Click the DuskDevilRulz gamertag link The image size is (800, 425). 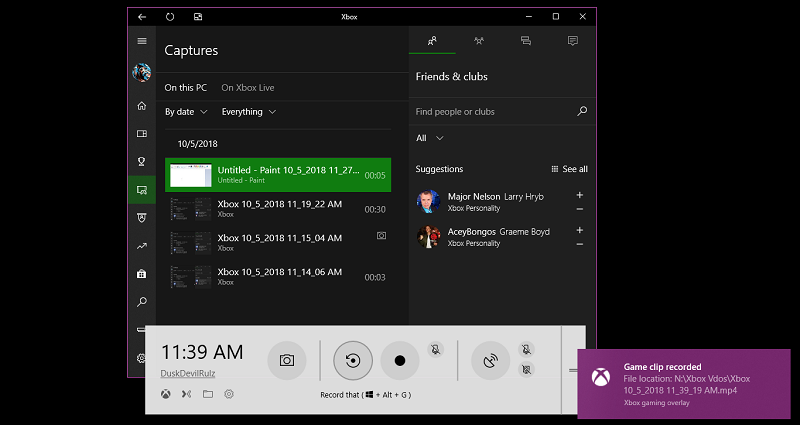point(188,373)
